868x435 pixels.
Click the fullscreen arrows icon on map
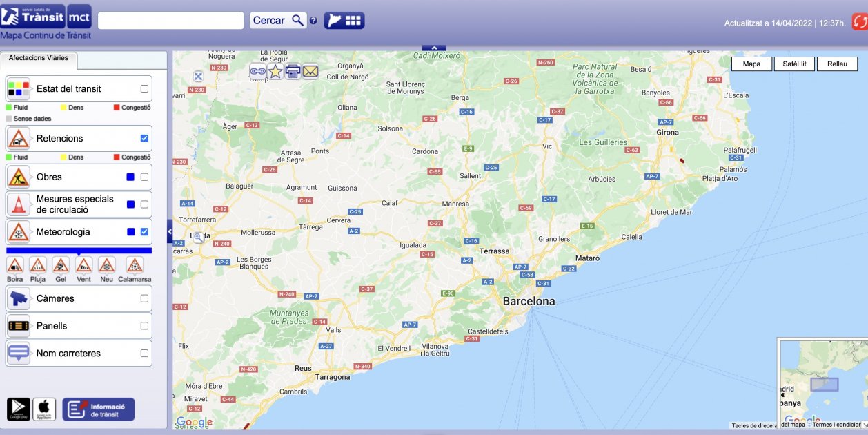pyautogui.click(x=198, y=77)
